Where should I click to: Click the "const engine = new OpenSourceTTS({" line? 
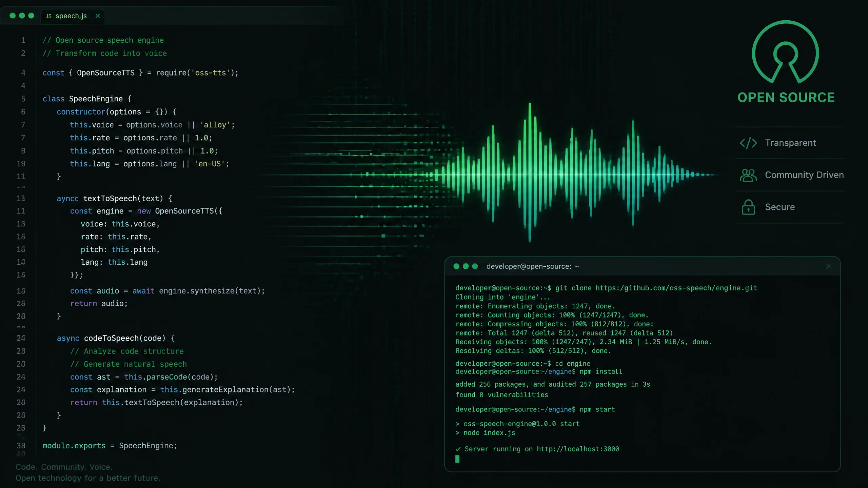pyautogui.click(x=146, y=211)
